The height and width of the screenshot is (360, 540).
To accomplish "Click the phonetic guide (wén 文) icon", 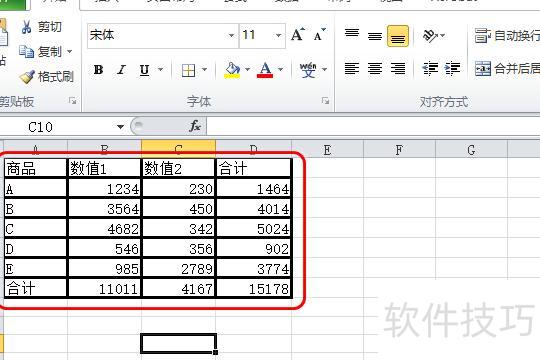I will [x=308, y=70].
